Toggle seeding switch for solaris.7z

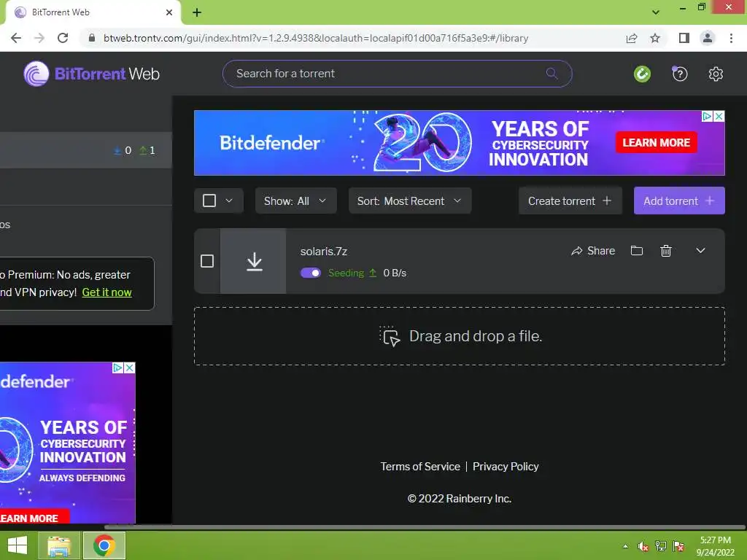(x=311, y=273)
